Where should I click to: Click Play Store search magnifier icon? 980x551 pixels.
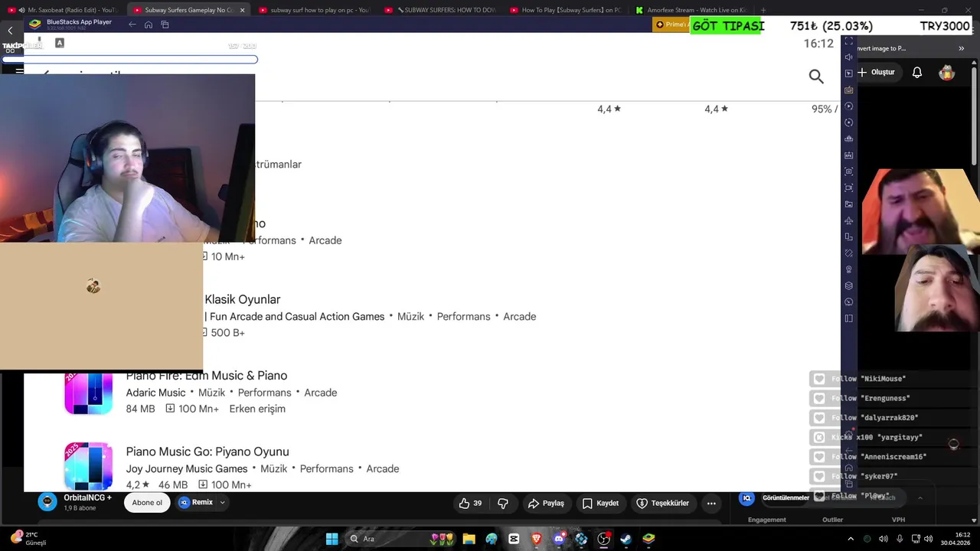[x=816, y=76]
